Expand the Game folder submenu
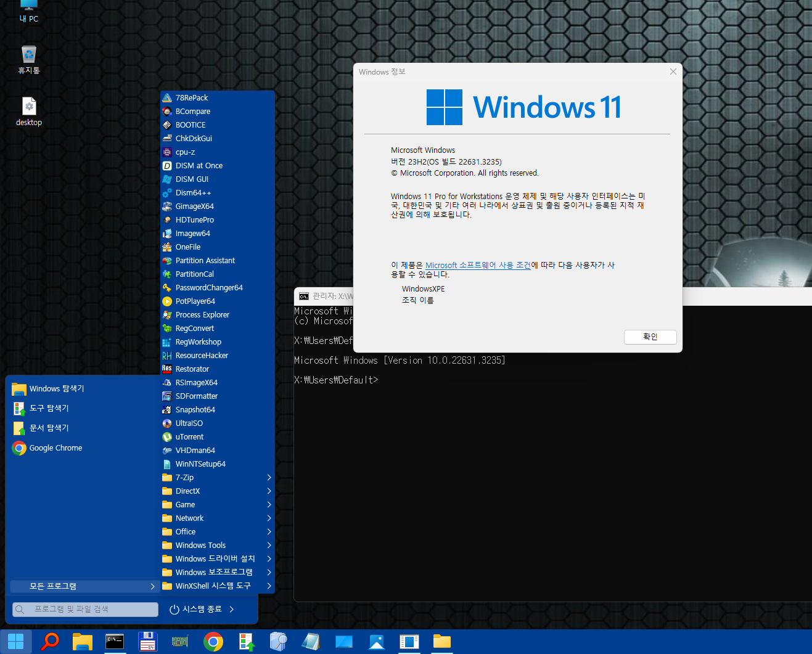Screen dimensions: 812x654 (217, 504)
